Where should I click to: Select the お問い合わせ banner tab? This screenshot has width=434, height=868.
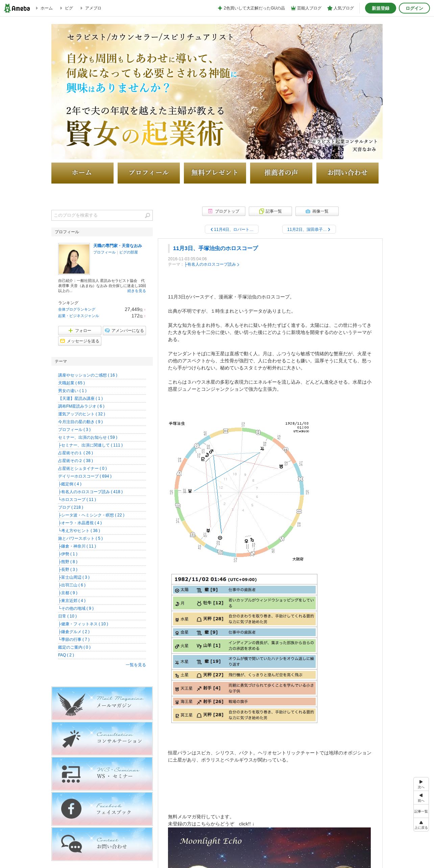(x=347, y=173)
